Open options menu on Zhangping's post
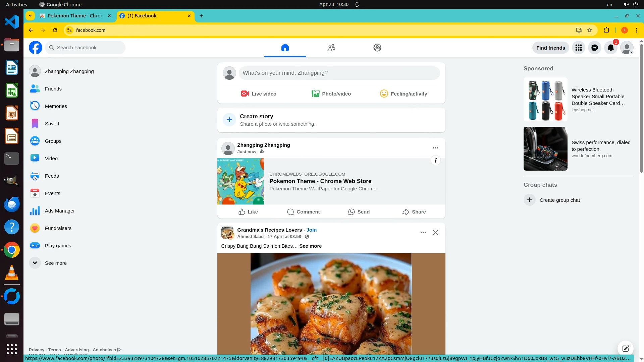Image resolution: width=644 pixels, height=362 pixels. point(435,148)
